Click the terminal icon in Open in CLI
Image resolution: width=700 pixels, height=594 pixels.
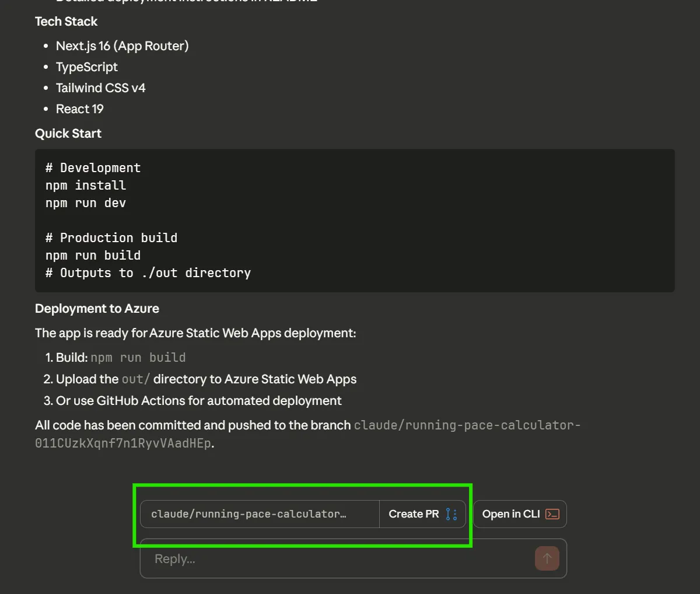click(552, 514)
